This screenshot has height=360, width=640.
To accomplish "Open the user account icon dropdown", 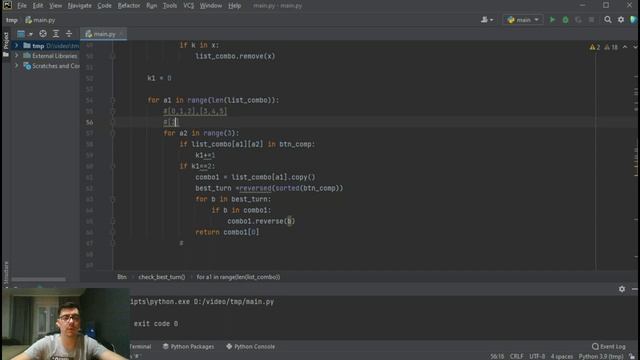I will [487, 20].
